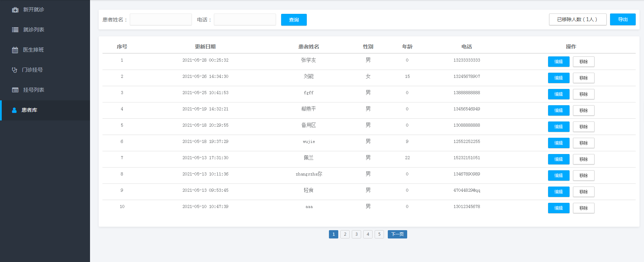644x262 pixels.
Task: Edit the patient wujie record
Action: (558, 143)
